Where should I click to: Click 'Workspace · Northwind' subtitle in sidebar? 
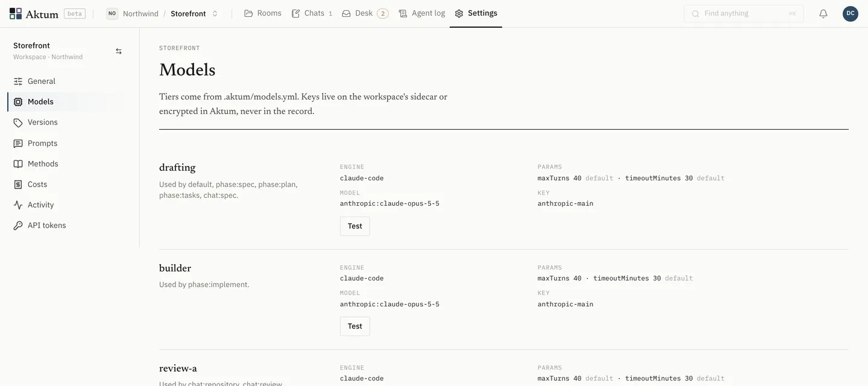click(48, 57)
